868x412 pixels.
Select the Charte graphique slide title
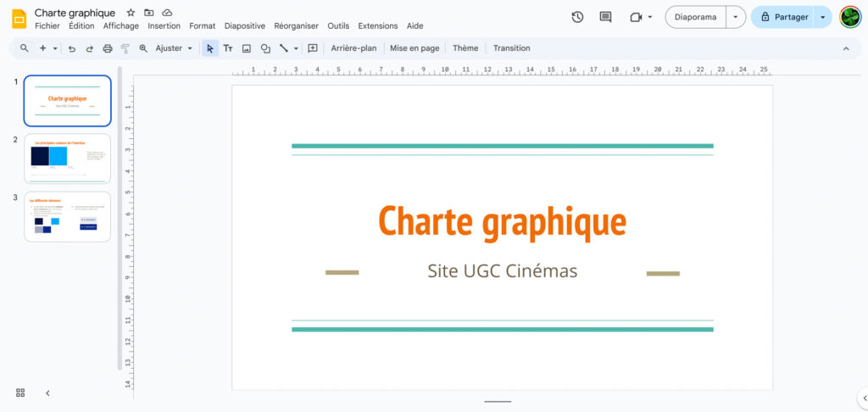[x=502, y=222]
